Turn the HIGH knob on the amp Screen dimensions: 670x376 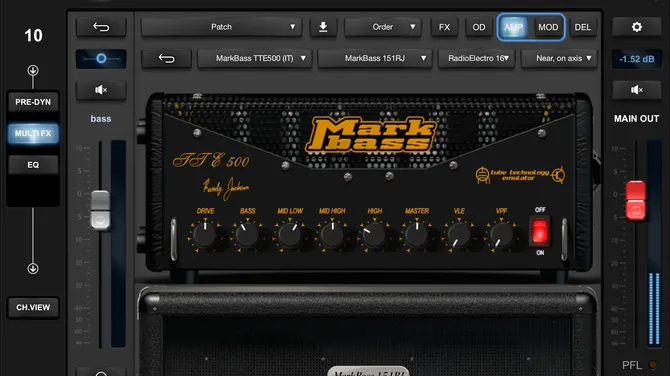pos(374,235)
